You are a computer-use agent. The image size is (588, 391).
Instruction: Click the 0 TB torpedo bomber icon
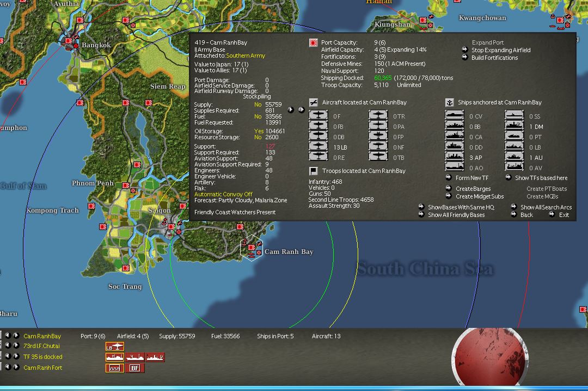[378, 156]
